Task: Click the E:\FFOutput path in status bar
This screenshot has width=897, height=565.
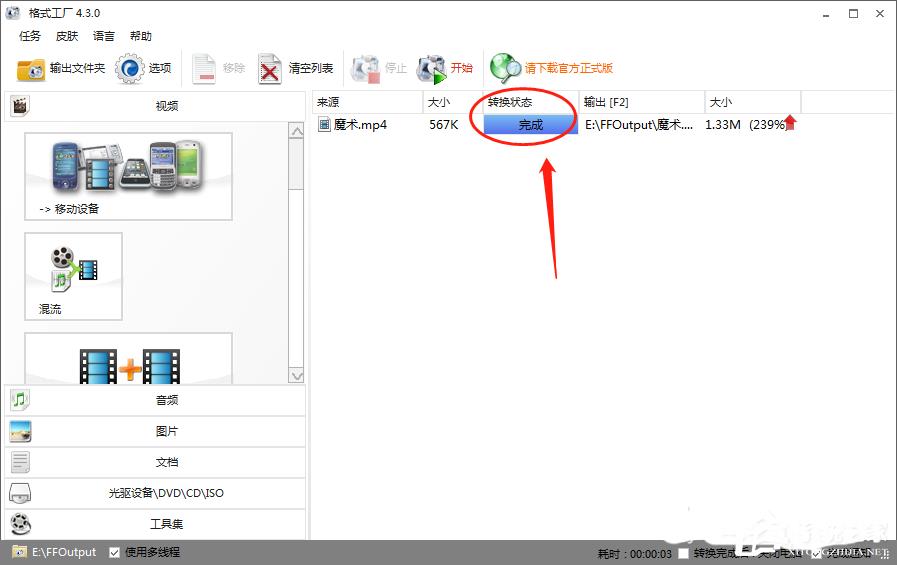Action: tap(64, 552)
